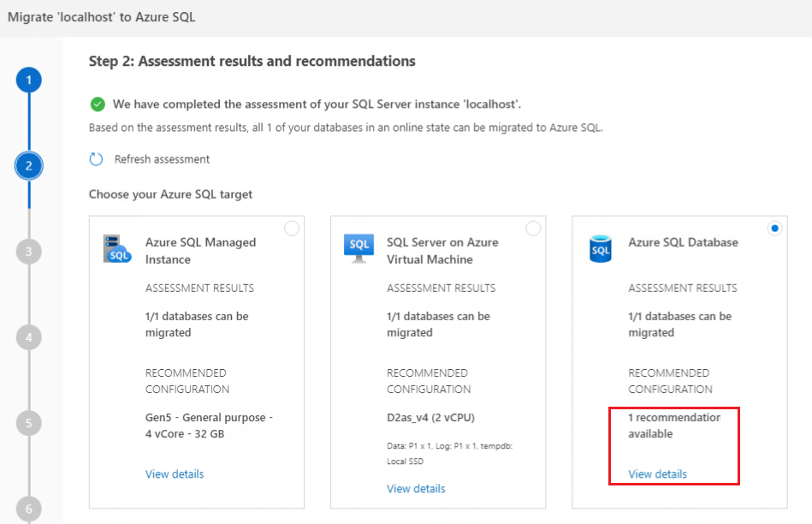Click the Azure SQL Database card title
This screenshot has height=524, width=812.
tap(683, 242)
